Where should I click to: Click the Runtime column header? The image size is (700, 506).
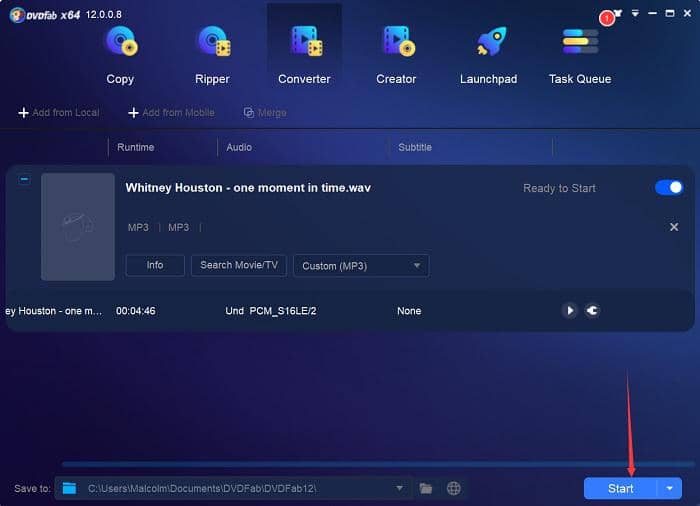tap(136, 147)
